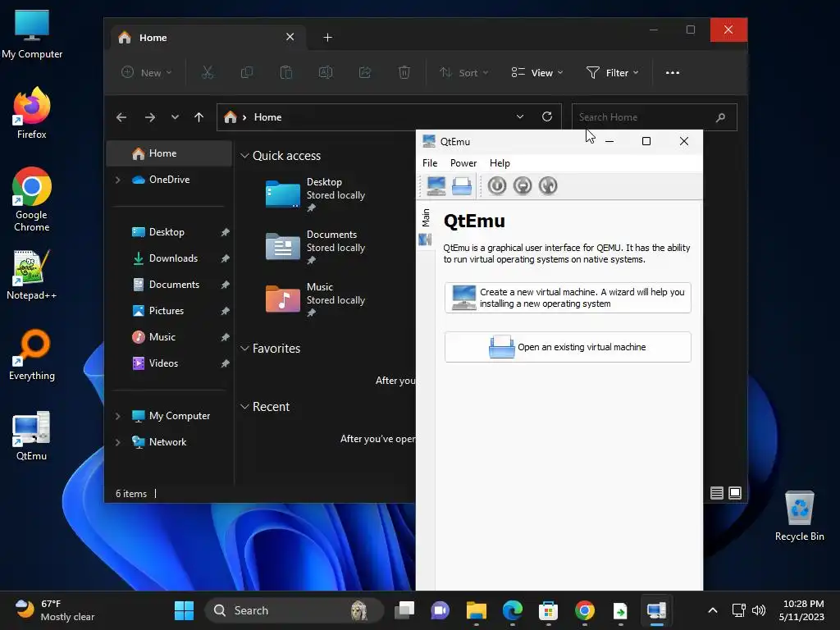Viewport: 840px width, 630px height.
Task: Show hidden system tray icons
Action: (713, 610)
